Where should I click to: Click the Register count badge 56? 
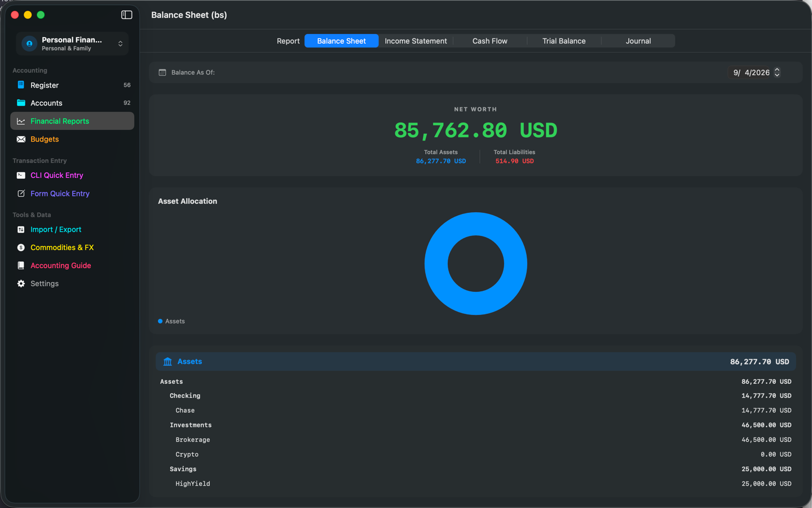tap(127, 85)
